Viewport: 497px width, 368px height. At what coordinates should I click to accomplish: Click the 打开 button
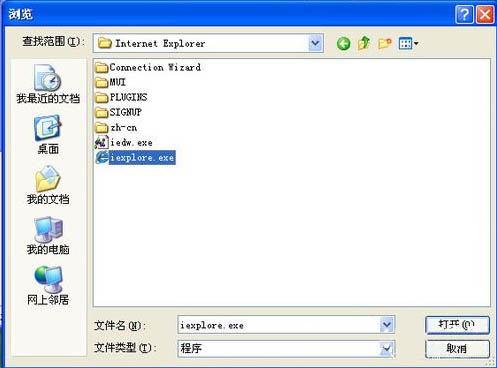457,325
